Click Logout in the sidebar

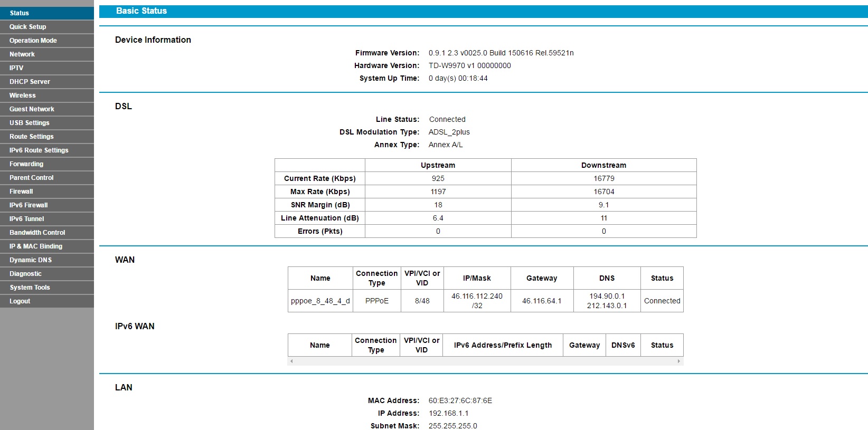click(47, 301)
